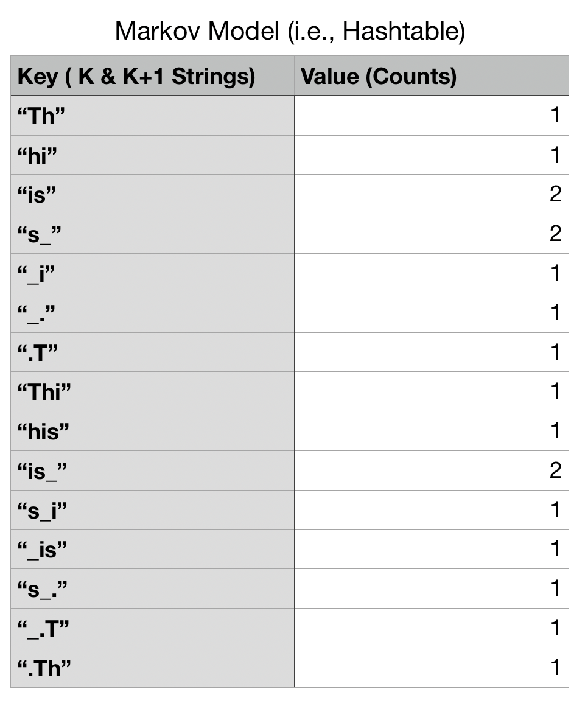Click the "s_." key cell
588x706 pixels.
click(x=43, y=589)
